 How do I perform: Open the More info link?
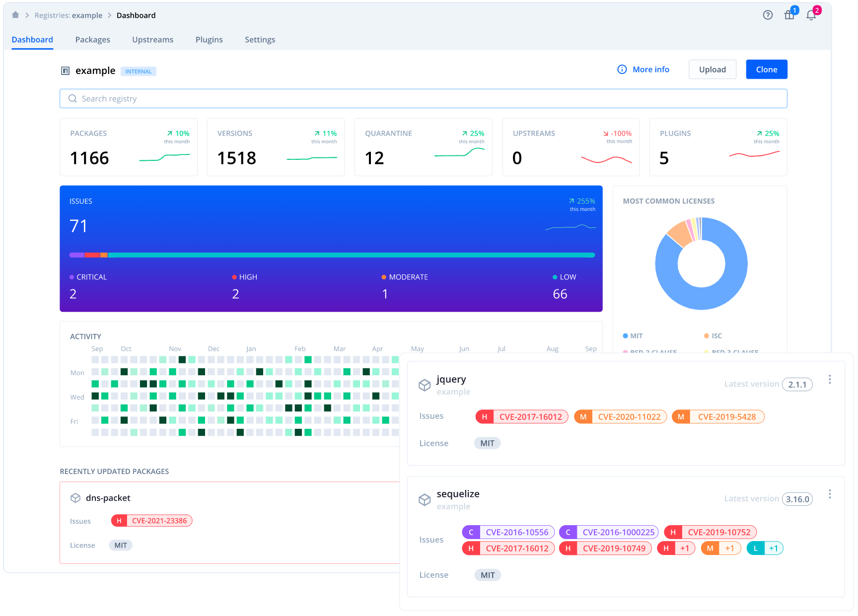point(643,69)
